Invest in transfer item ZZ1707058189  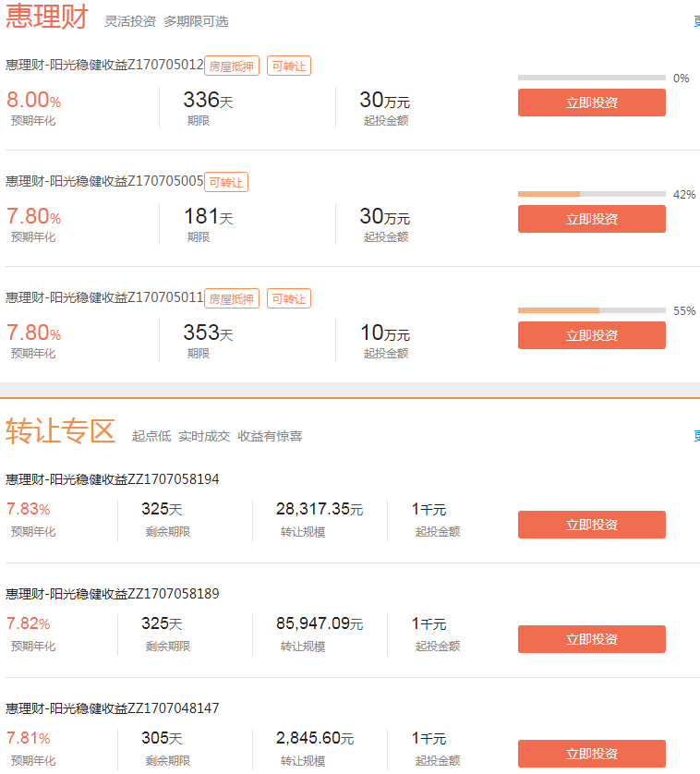coord(591,639)
